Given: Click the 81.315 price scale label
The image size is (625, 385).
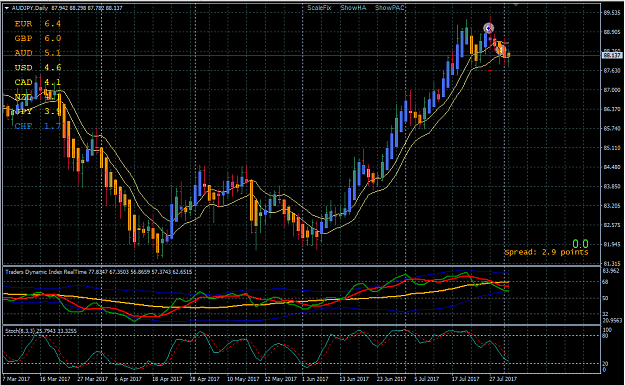Looking at the screenshot, I should tap(612, 263).
